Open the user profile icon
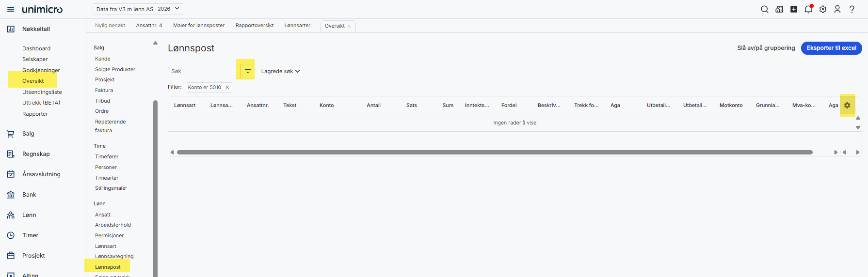This screenshot has width=868, height=277. coord(837,9)
